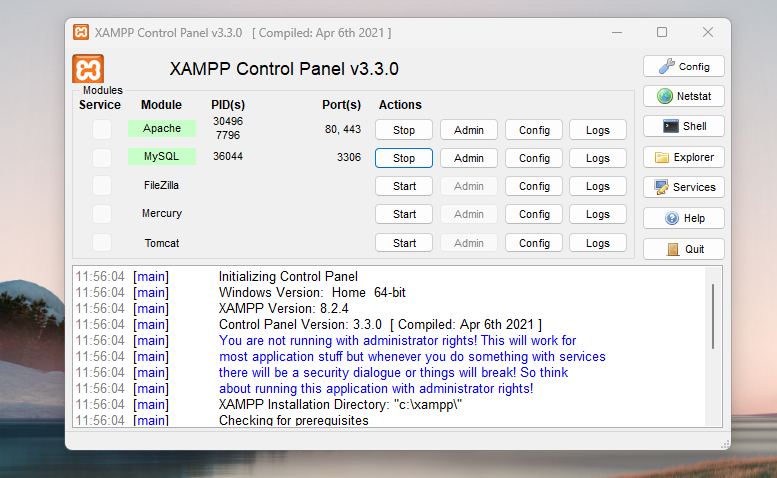Screen dimensions: 777x478
Task: Toggle the MySQL service checkbox
Action: point(102,158)
